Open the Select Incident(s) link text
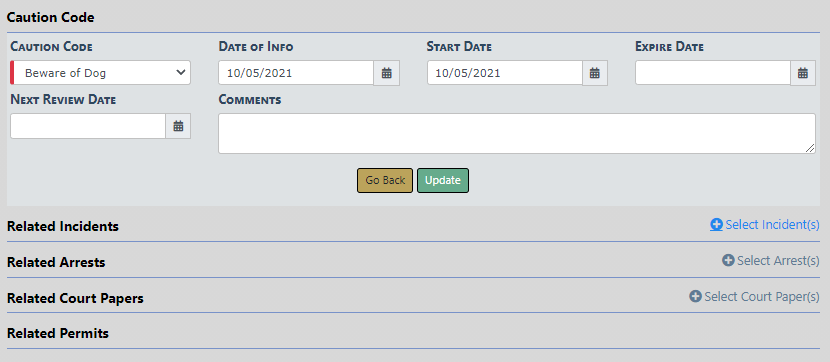The image size is (830, 362). point(772,225)
